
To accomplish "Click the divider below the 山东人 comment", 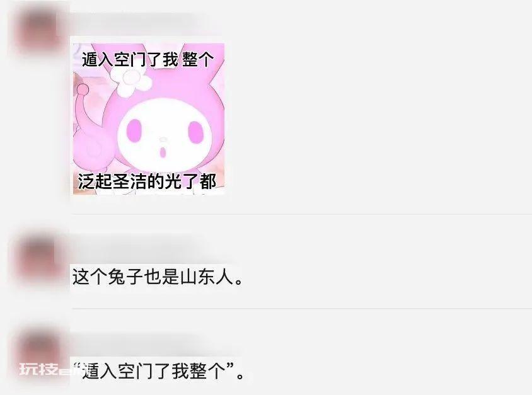I will click(x=302, y=309).
